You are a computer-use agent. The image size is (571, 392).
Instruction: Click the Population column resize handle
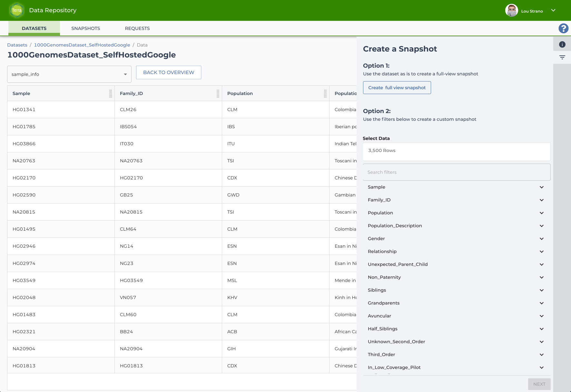point(325,93)
